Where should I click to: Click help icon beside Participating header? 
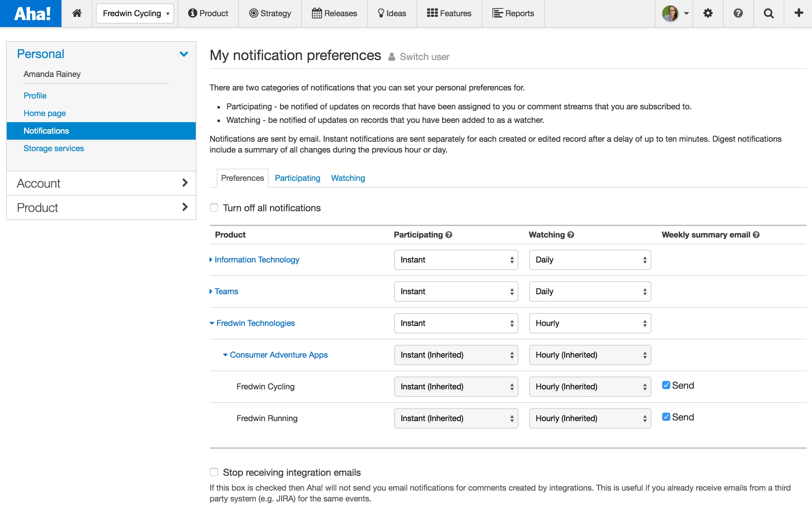point(449,235)
